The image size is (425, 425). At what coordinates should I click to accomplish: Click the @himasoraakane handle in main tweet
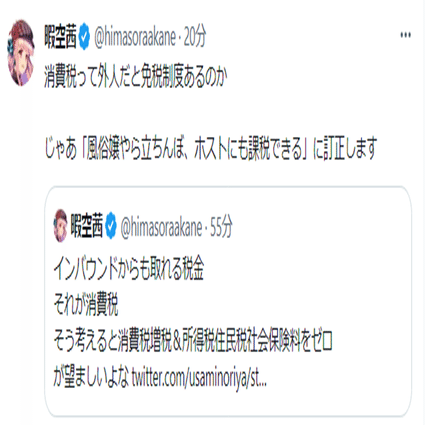click(x=135, y=37)
